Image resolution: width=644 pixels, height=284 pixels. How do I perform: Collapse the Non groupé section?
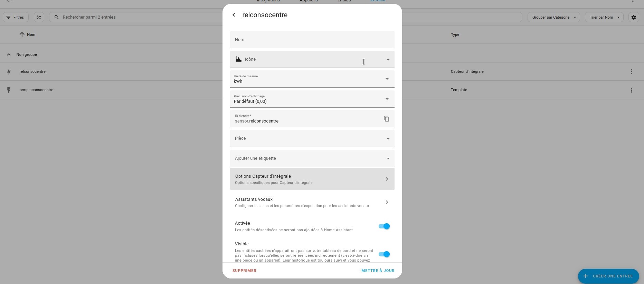[9, 55]
